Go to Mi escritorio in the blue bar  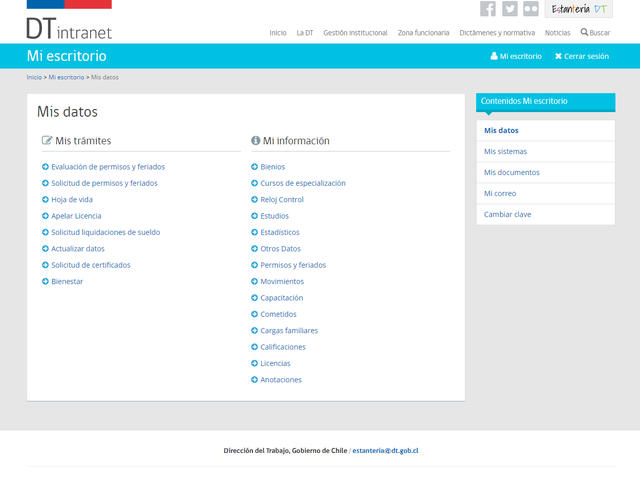click(516, 57)
